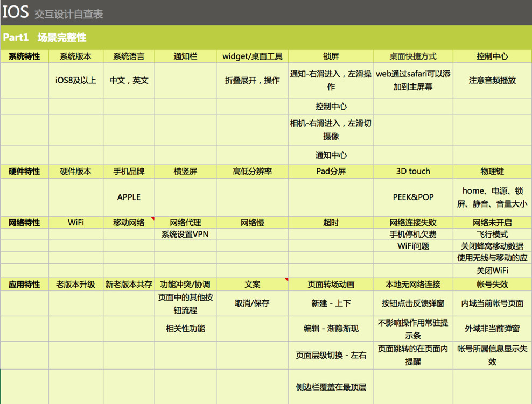Screen dimensions: 532x404
Task: Select the widget/桌面工具 cell
Action: click(x=253, y=56)
